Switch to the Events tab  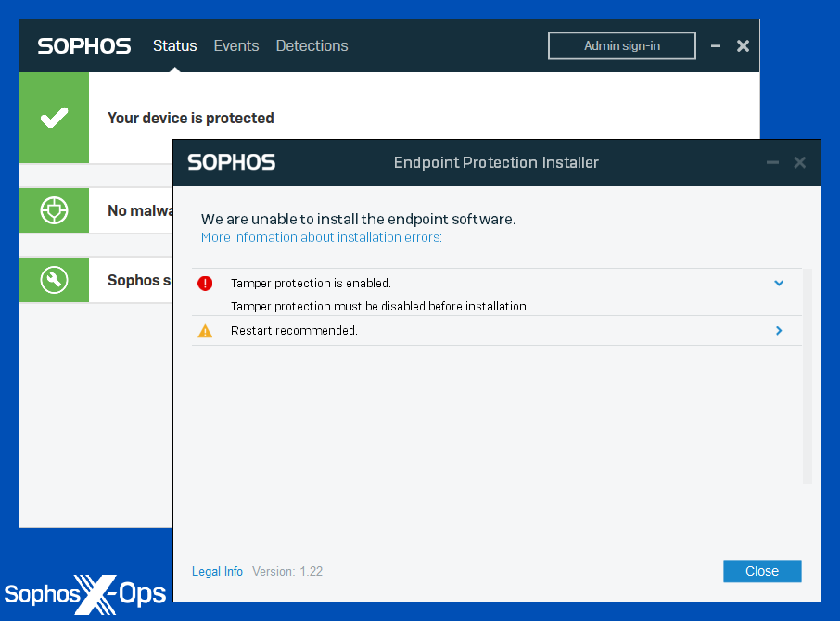point(235,45)
